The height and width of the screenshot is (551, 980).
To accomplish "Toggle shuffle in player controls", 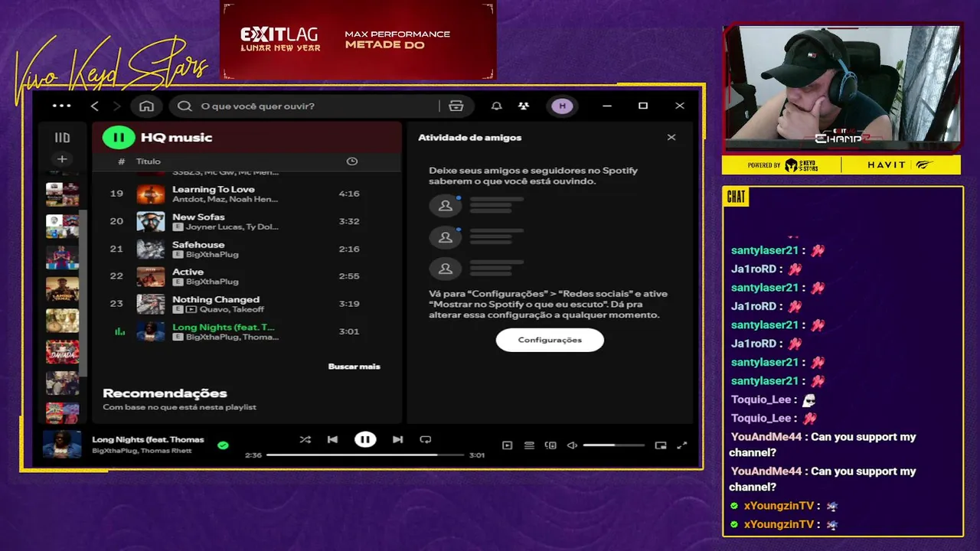I will point(305,439).
